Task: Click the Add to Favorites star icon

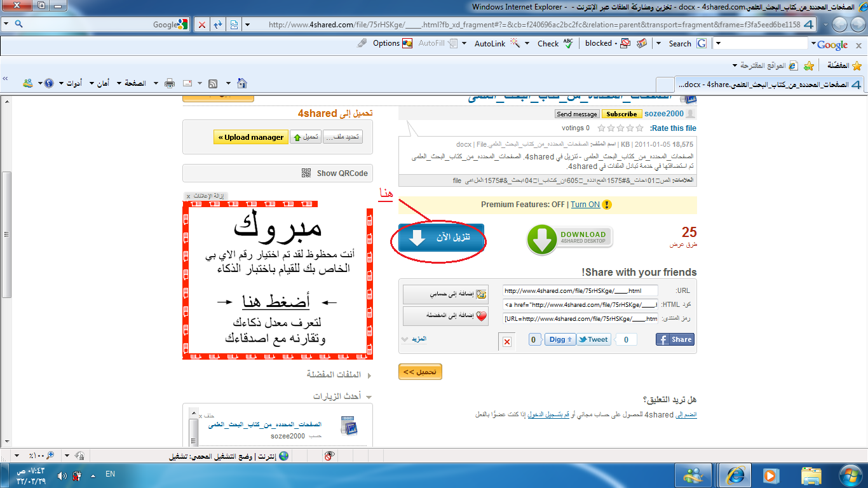Action: [x=808, y=65]
